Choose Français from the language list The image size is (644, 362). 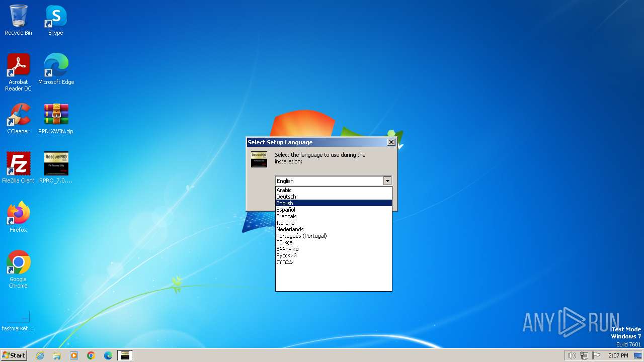[334, 216]
